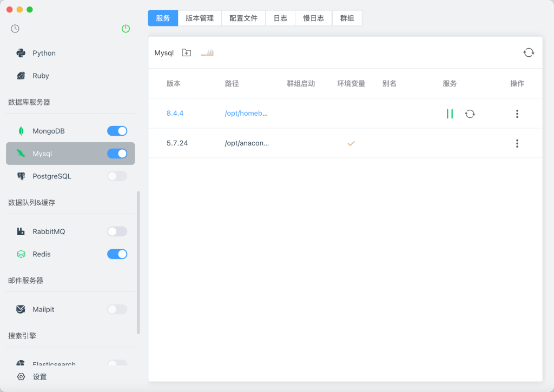Click the Redis stack icon
The image size is (554, 392).
pyautogui.click(x=21, y=254)
